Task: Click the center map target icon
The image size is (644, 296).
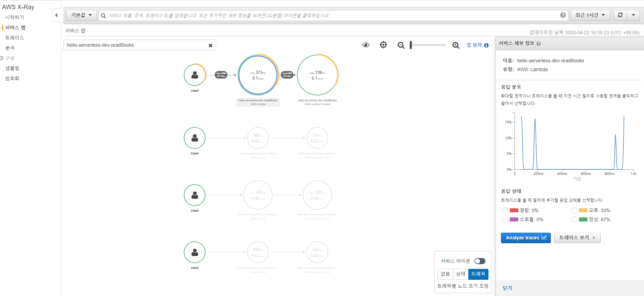Action: pos(383,45)
